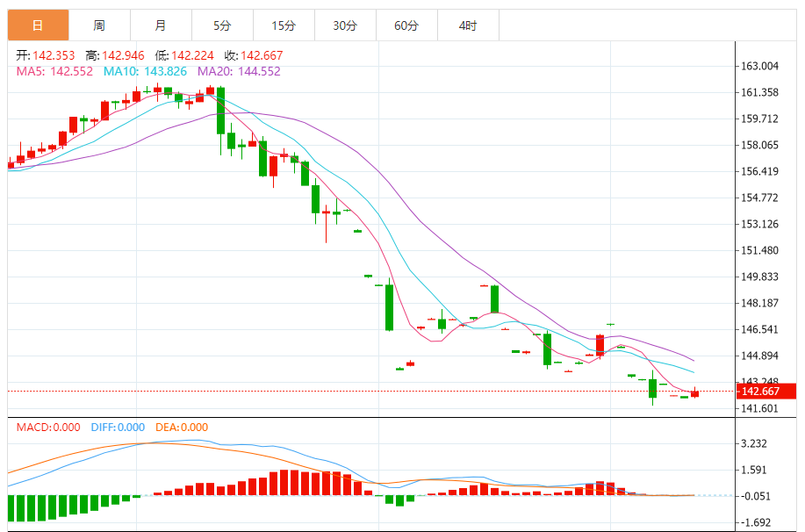Choose the 60分 timeframe tab
805x532 pixels.
tap(406, 25)
